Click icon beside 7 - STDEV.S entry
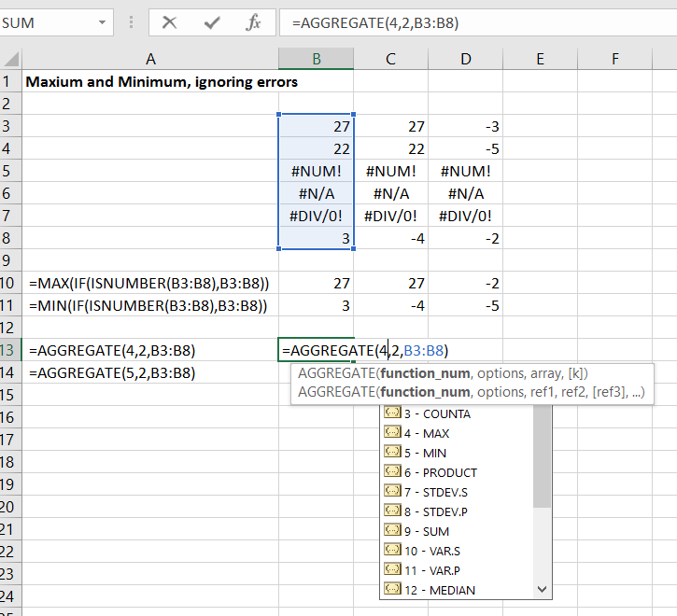The image size is (677, 616). pos(392,492)
